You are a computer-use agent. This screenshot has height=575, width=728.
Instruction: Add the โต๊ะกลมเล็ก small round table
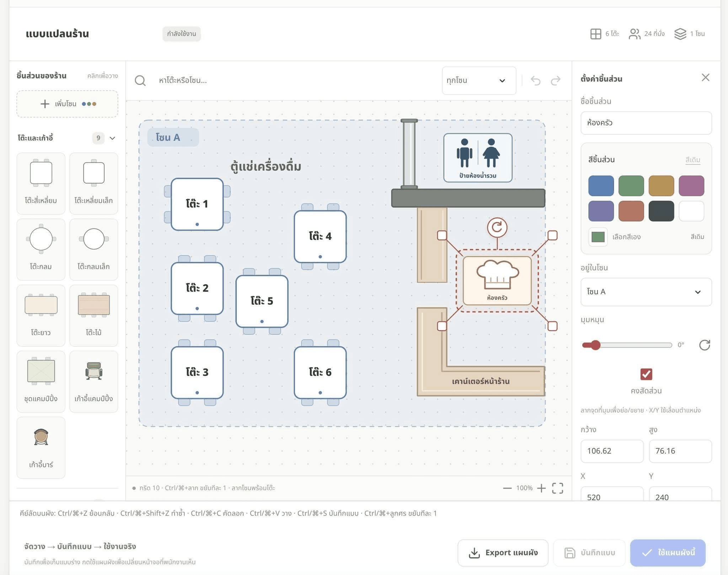(x=93, y=249)
